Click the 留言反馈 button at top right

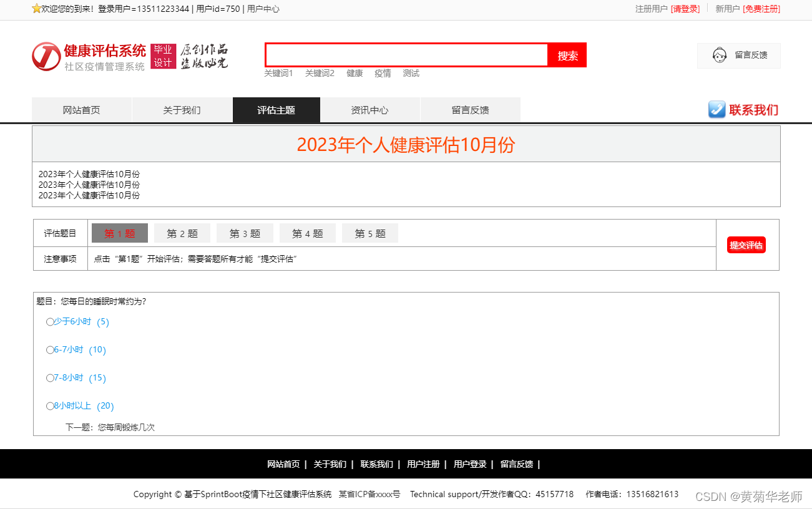point(739,55)
